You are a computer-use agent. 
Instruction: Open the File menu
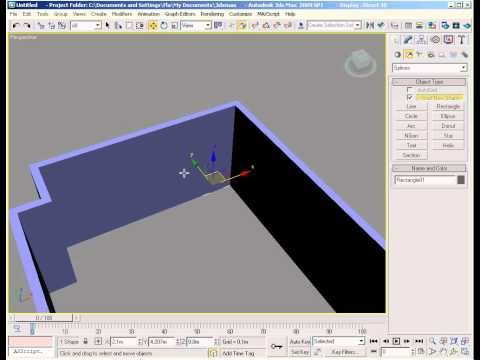[13, 14]
